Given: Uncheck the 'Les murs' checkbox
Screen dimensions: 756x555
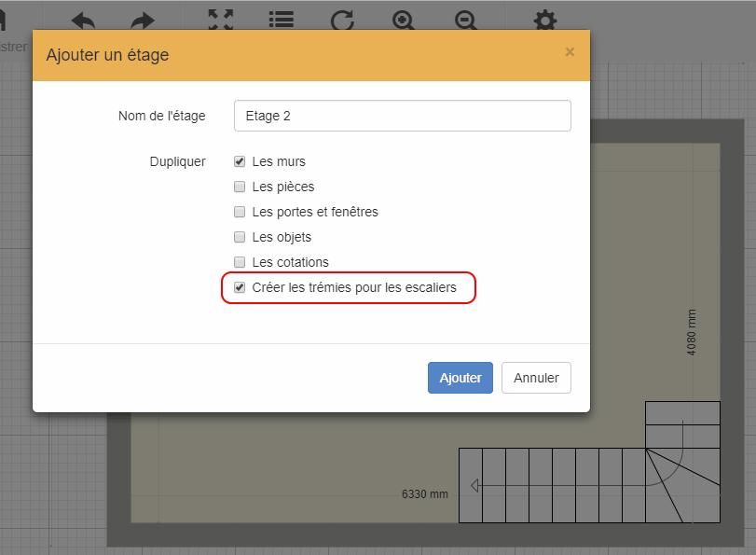Looking at the screenshot, I should 240,161.
